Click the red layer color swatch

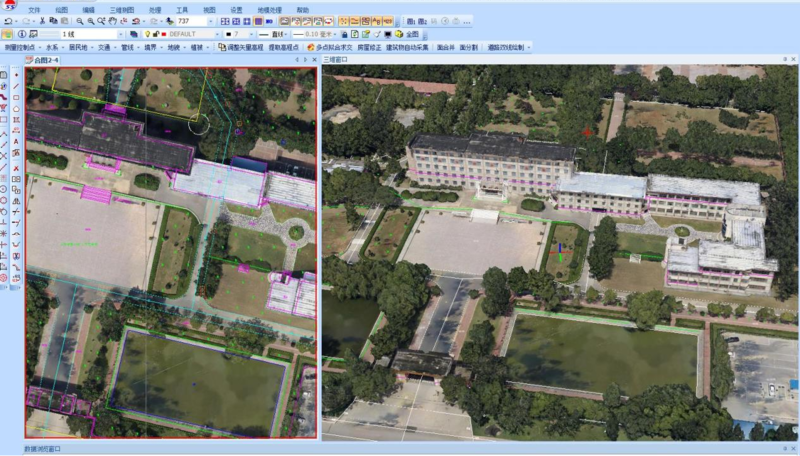164,34
